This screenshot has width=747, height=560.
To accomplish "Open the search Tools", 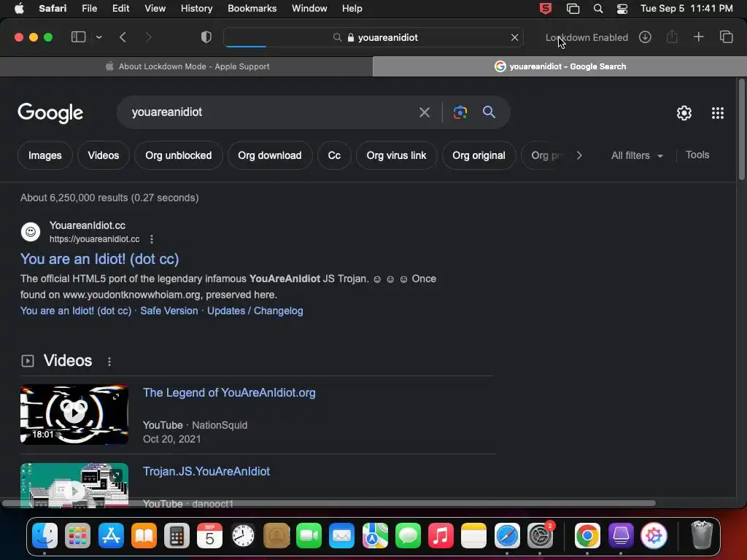I will click(x=697, y=155).
